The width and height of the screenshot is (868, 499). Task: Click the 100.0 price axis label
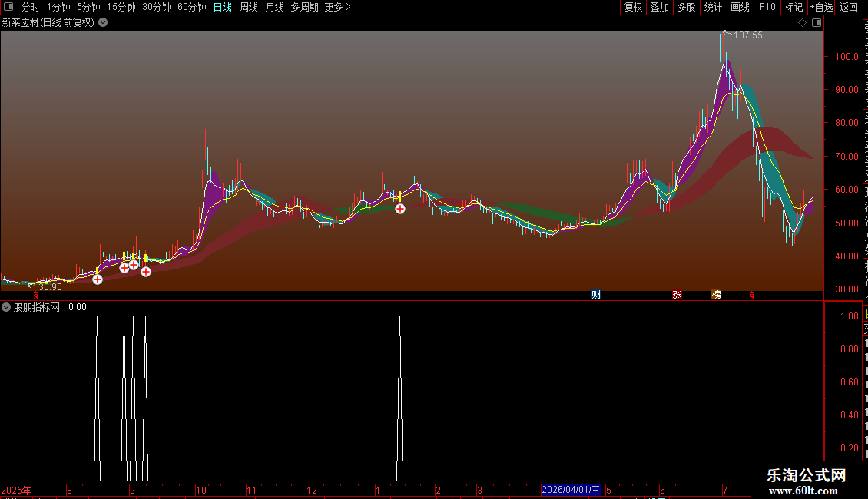tap(847, 57)
